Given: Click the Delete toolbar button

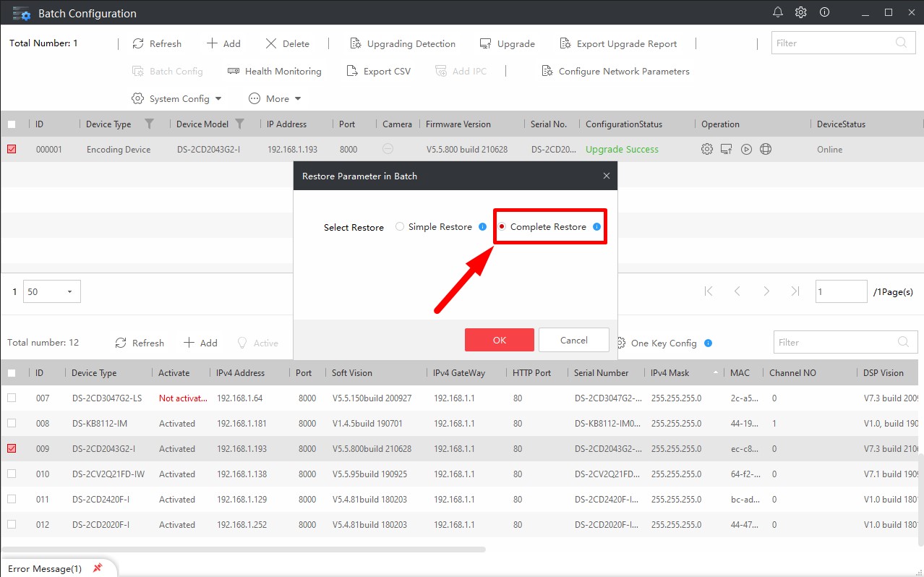Looking at the screenshot, I should [287, 43].
